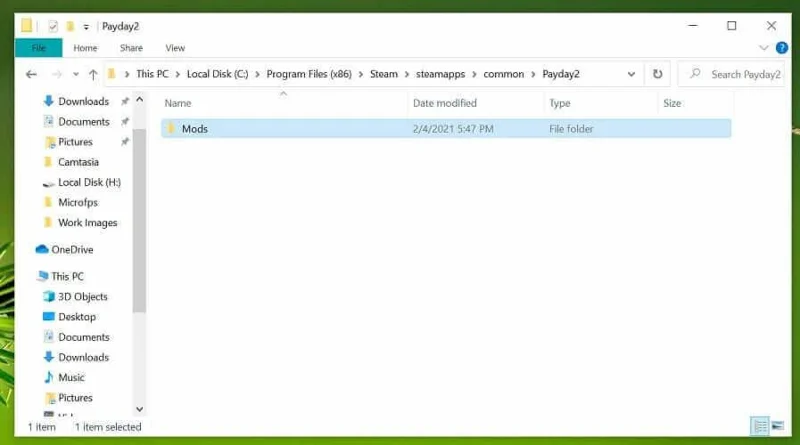This screenshot has width=800, height=445.
Task: Click the Properties quick access icon
Action: click(x=53, y=26)
